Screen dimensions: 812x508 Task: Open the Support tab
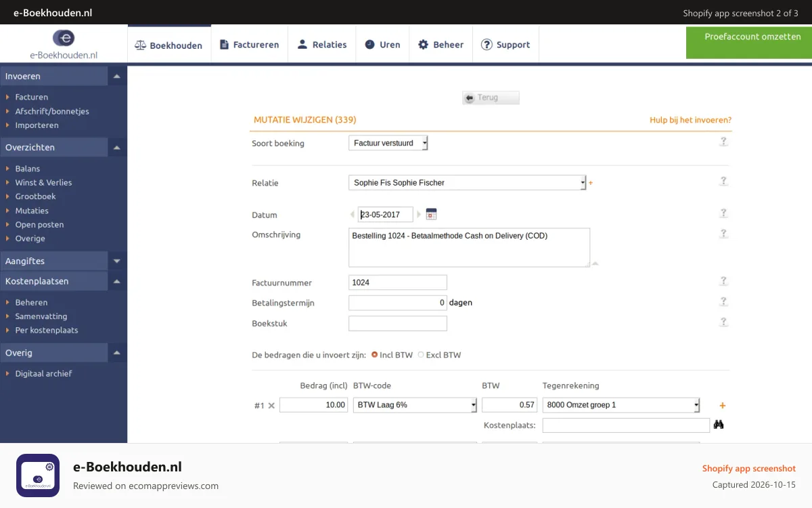click(505, 45)
